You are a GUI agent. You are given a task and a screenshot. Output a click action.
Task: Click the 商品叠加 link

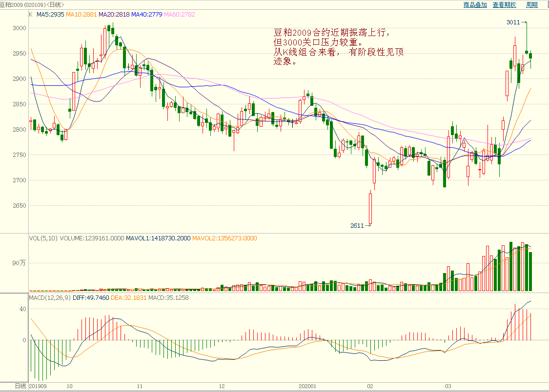(x=475, y=5)
